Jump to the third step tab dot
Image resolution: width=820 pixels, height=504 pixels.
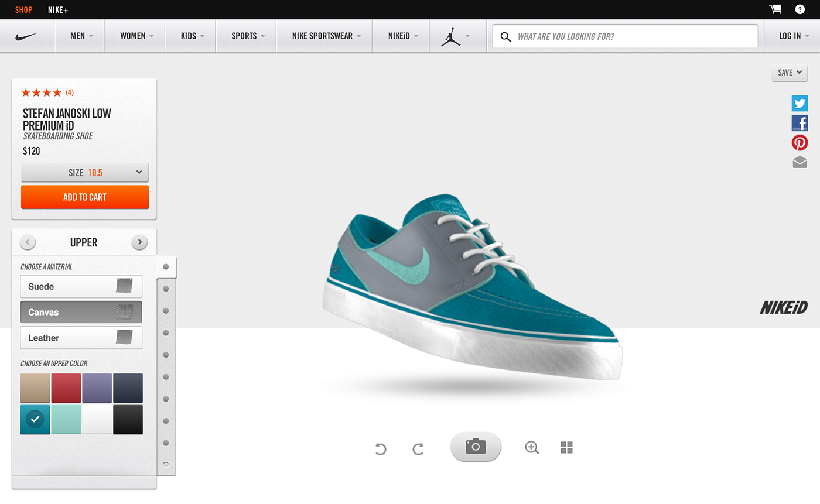point(166,311)
